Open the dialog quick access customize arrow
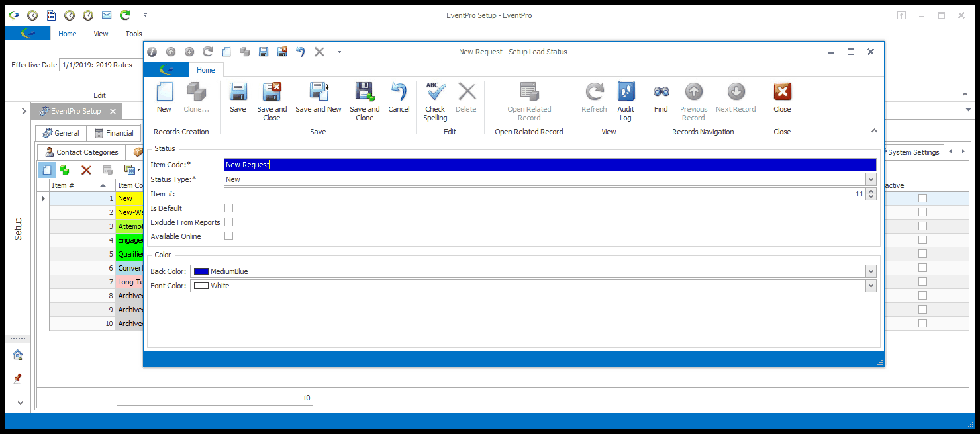 point(339,52)
